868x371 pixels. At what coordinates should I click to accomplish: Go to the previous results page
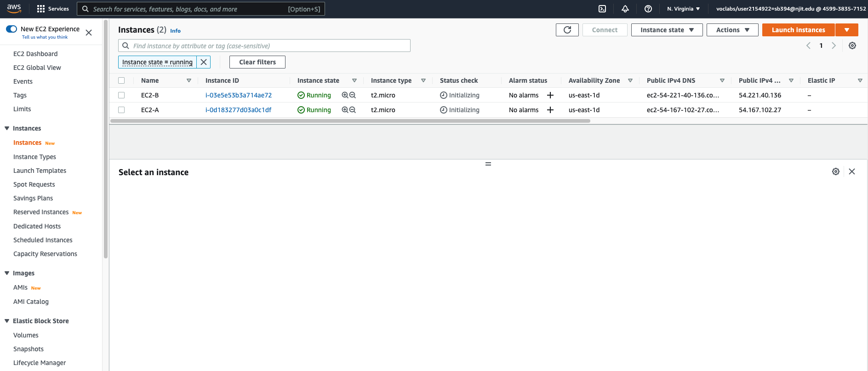808,46
